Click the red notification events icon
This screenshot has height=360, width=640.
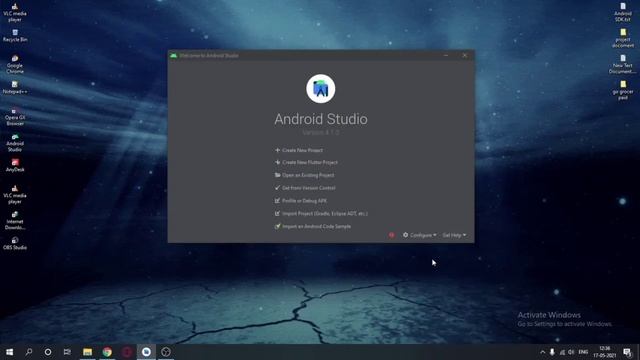click(391, 235)
